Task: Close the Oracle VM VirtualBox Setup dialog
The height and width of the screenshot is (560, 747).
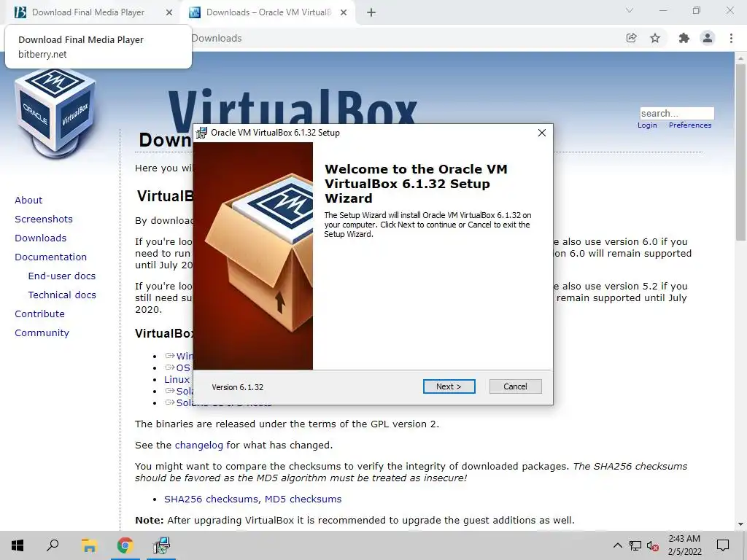Action: (x=542, y=133)
